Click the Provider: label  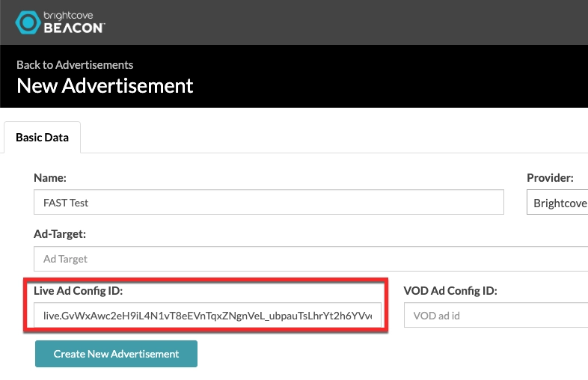(x=550, y=178)
